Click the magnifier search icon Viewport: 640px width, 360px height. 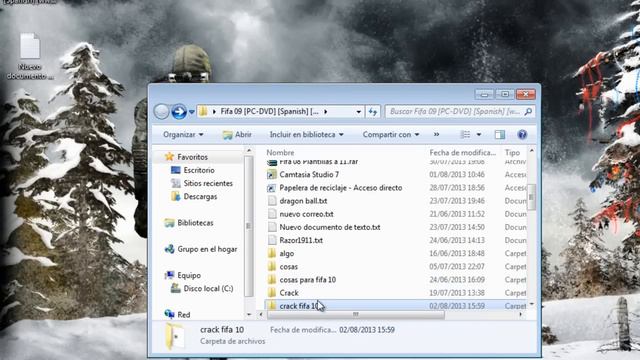(528, 111)
